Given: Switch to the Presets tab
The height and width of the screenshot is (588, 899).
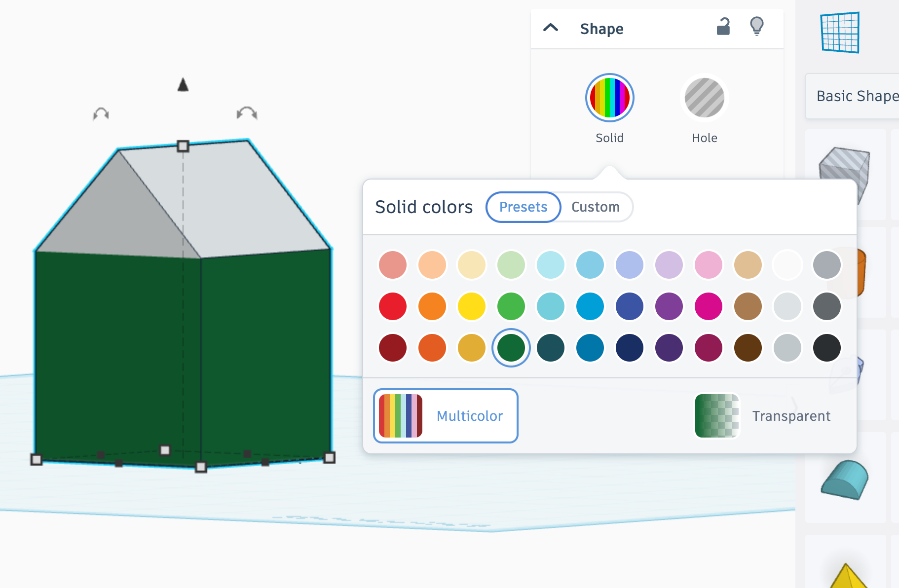Looking at the screenshot, I should click(x=523, y=207).
